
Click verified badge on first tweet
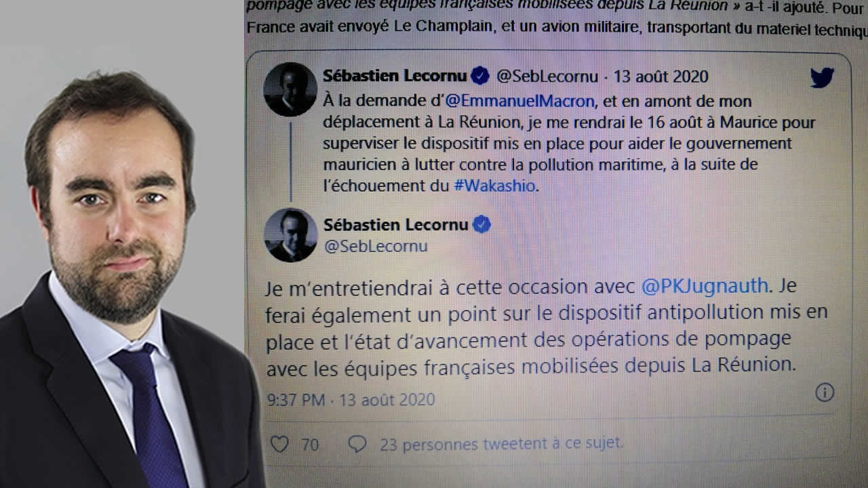click(x=480, y=76)
